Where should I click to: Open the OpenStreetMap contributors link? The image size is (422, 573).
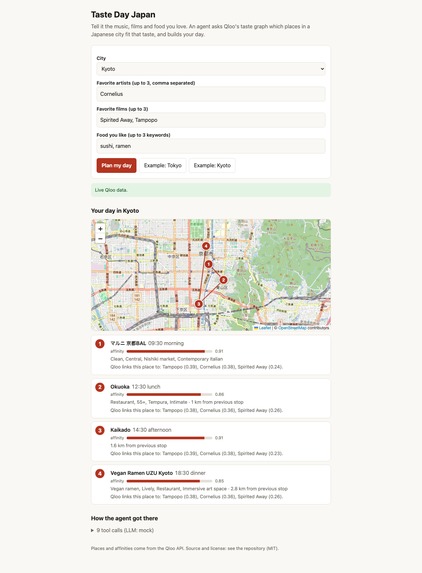click(292, 328)
